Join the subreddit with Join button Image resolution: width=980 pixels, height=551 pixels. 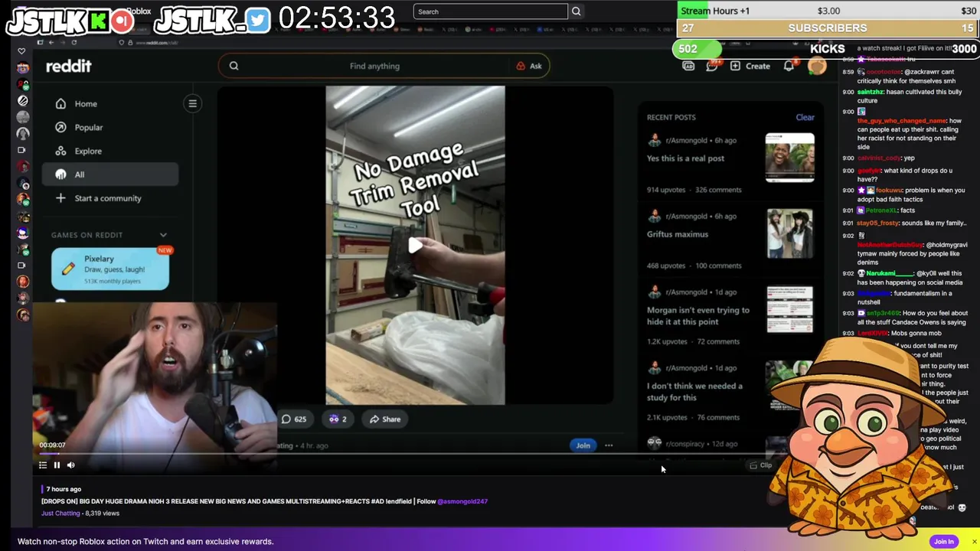583,445
